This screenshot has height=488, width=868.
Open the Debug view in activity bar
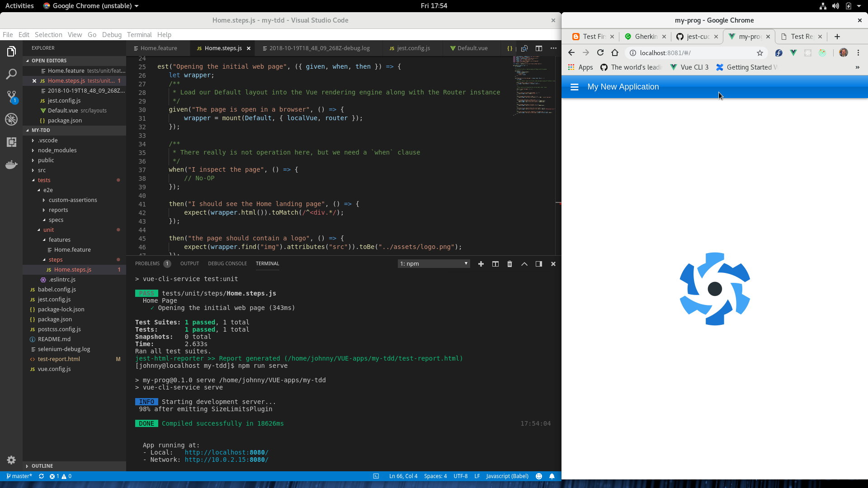point(11,119)
